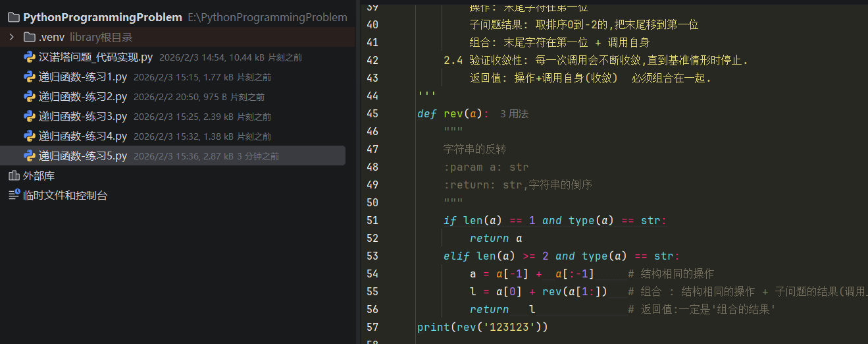Click the 'return a' statement

click(496, 238)
